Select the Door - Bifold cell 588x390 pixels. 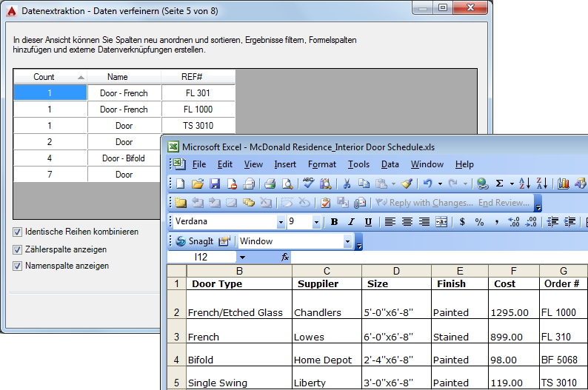[x=124, y=158]
